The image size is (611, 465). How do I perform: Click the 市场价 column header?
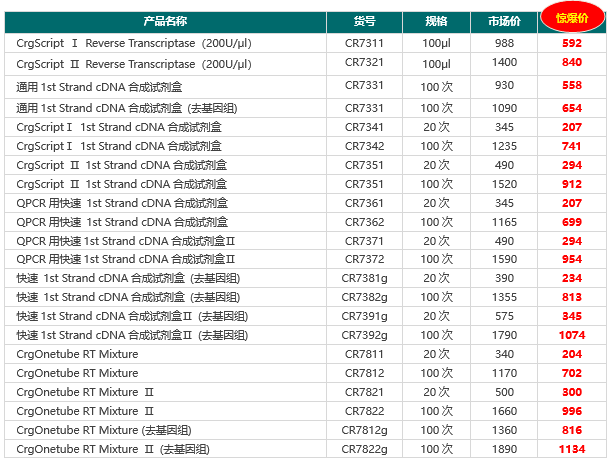click(x=504, y=21)
